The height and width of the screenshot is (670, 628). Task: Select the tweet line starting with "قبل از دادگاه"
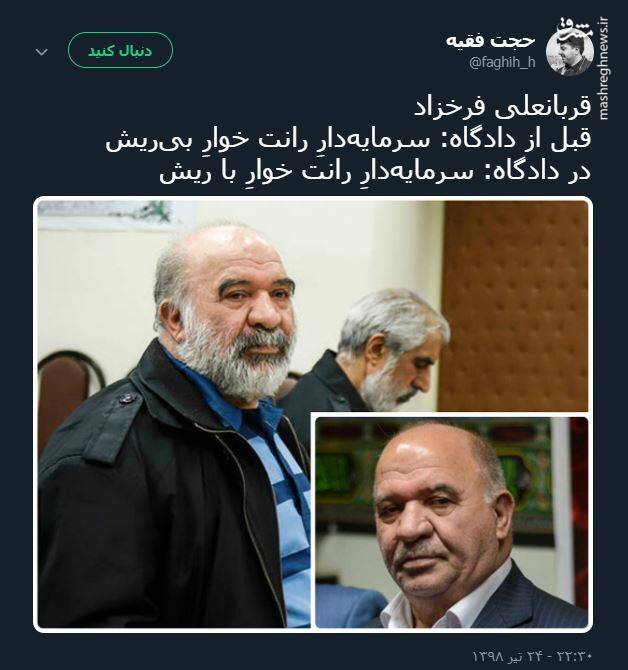point(349,140)
